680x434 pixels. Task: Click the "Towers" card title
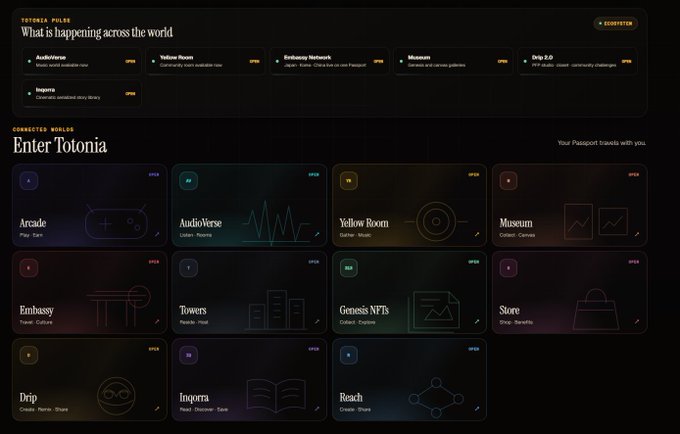[193, 310]
